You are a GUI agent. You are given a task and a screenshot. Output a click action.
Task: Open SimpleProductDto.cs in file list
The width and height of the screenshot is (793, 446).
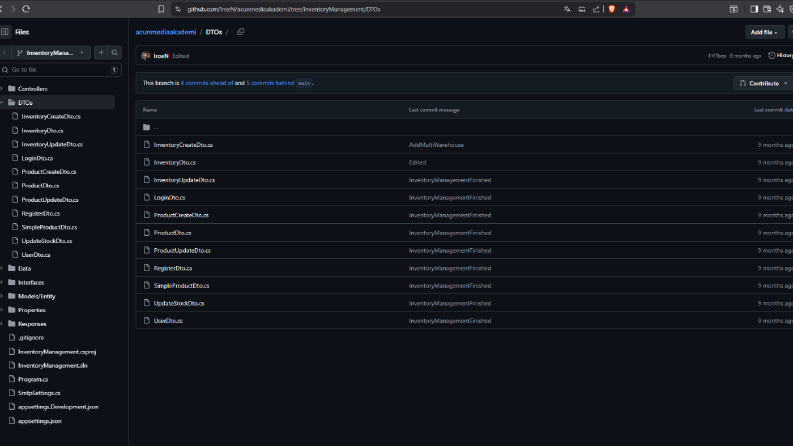point(182,286)
